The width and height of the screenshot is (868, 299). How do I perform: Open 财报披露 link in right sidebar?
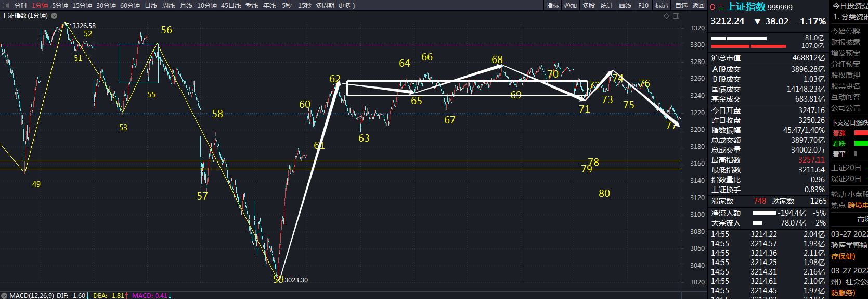point(845,42)
